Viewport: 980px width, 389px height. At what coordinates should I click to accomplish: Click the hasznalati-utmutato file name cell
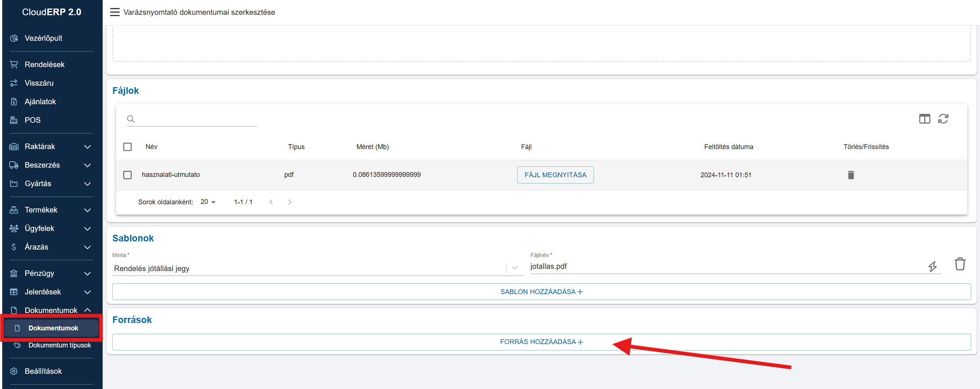pyautogui.click(x=170, y=175)
